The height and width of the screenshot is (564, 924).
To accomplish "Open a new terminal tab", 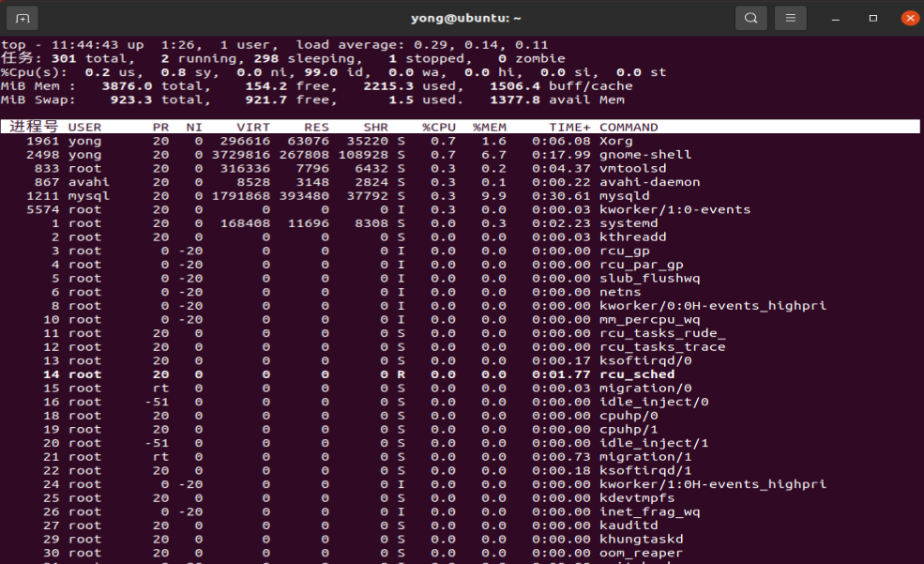I will pyautogui.click(x=23, y=18).
